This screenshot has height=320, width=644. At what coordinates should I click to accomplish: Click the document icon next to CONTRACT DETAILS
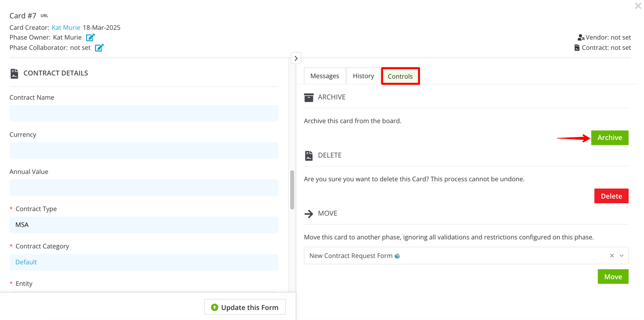(14, 73)
